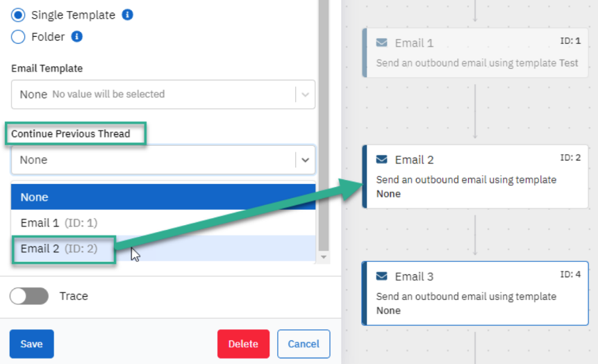Open the Email Template dropdown arrow
598x364 pixels.
[x=305, y=94]
